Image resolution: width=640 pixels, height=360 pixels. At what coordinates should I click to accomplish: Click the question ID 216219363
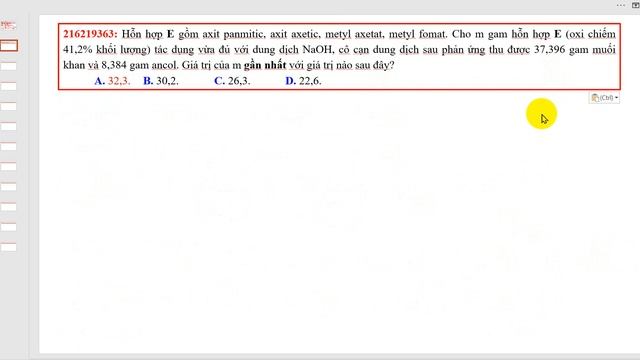(x=90, y=34)
